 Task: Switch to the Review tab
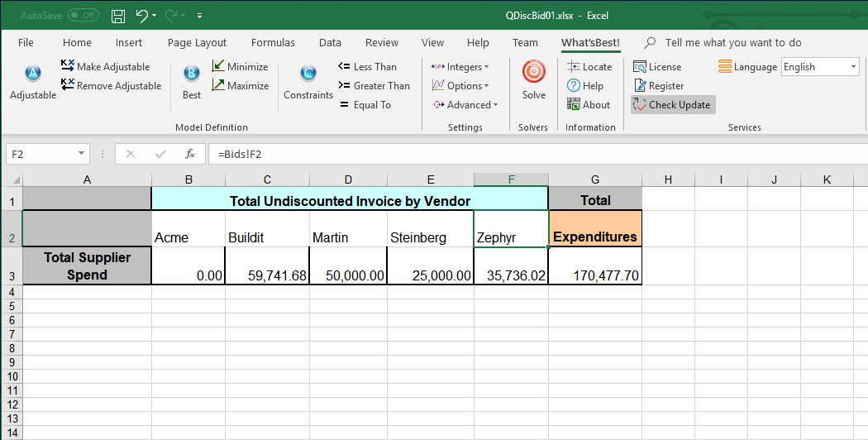pyautogui.click(x=381, y=43)
